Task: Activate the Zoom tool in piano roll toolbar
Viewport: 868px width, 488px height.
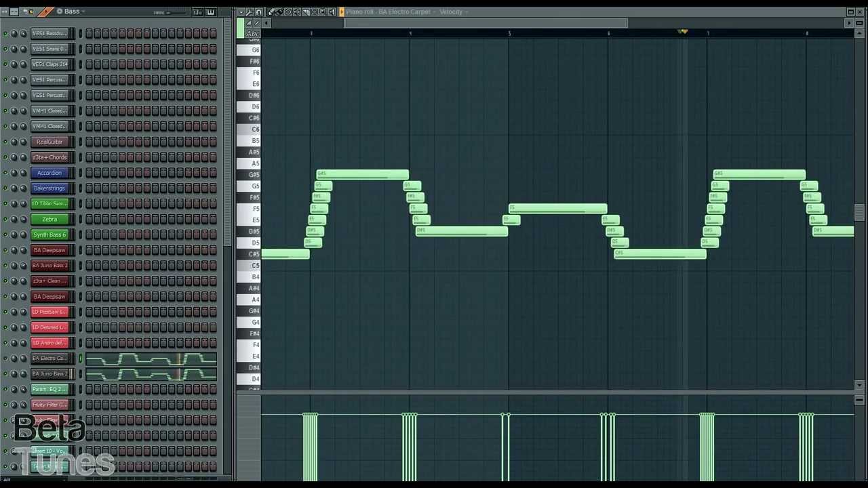Action: pos(323,12)
